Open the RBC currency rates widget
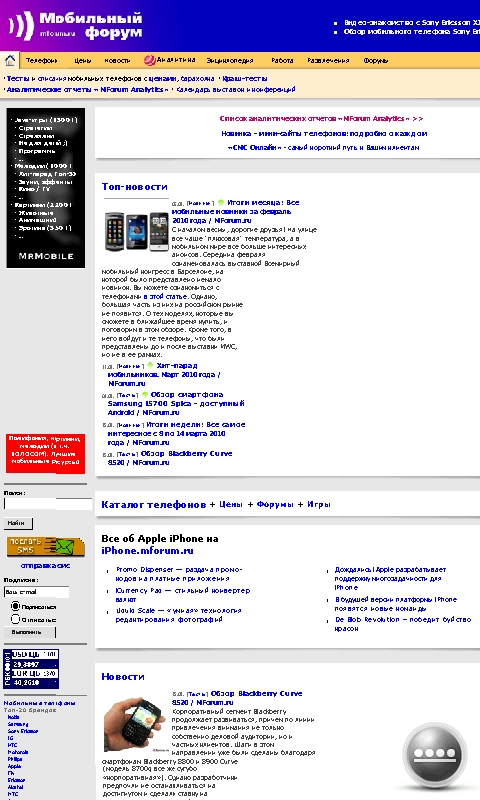Viewport: 480px width, 800px height. pos(31,669)
